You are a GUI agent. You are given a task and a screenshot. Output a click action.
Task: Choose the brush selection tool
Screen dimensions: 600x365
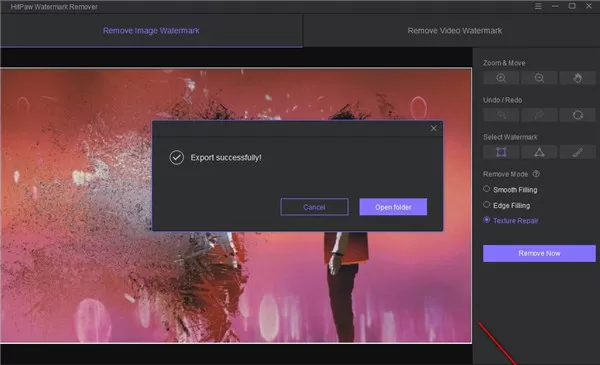pos(577,152)
